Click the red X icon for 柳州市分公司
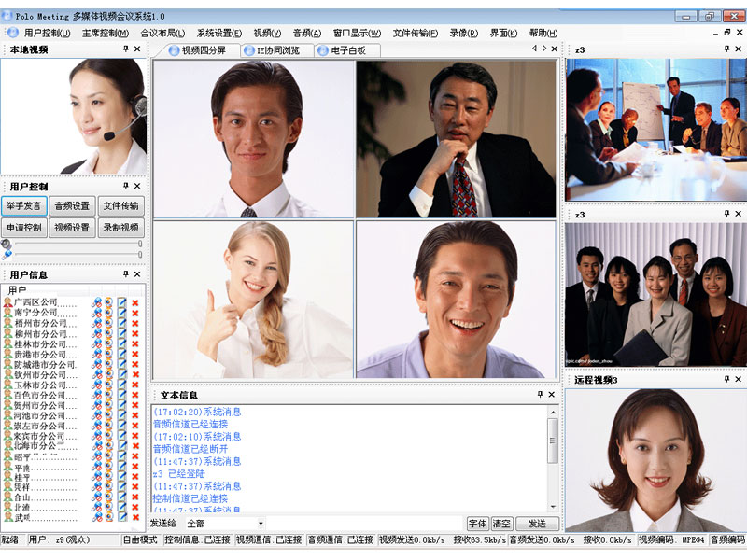The image size is (747, 560). (x=134, y=334)
